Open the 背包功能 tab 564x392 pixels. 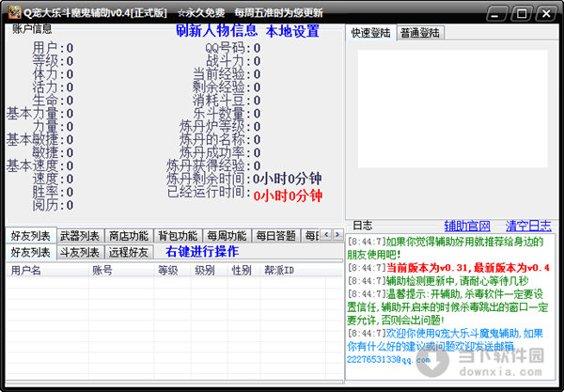(x=177, y=235)
